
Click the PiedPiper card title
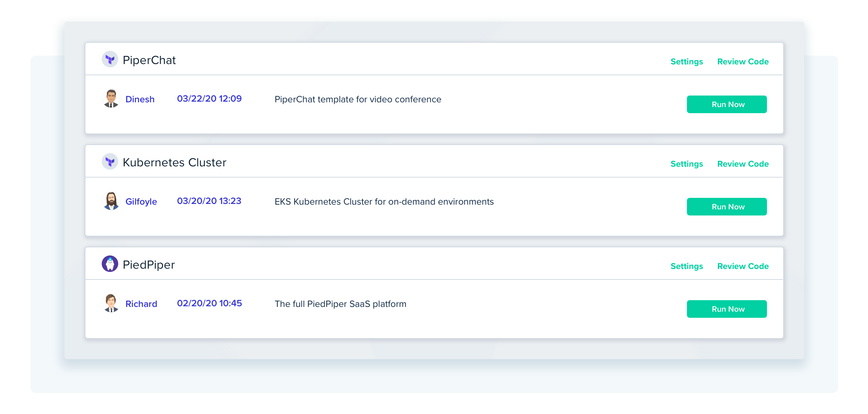click(149, 265)
